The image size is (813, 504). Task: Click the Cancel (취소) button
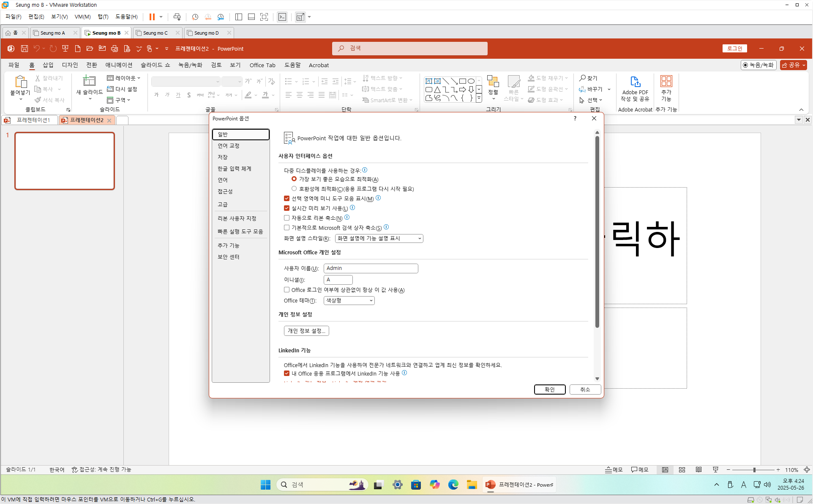584,390
